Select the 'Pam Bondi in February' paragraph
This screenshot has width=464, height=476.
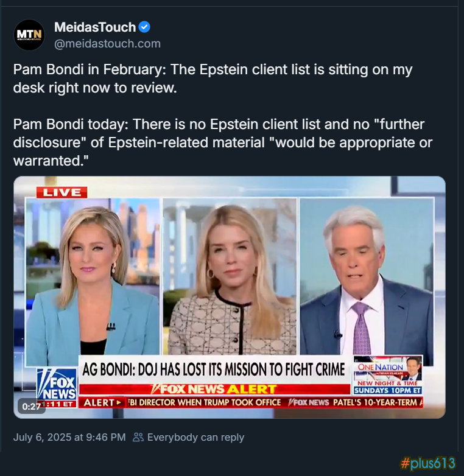click(213, 79)
